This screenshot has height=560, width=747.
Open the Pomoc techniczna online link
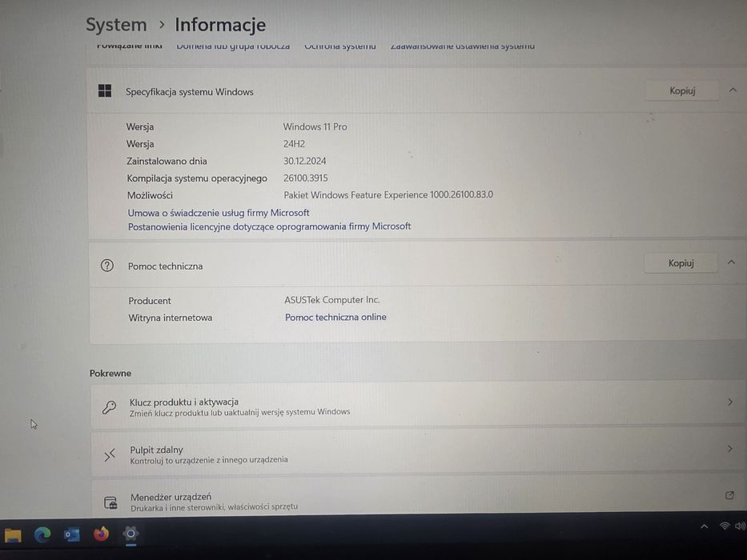[335, 317]
